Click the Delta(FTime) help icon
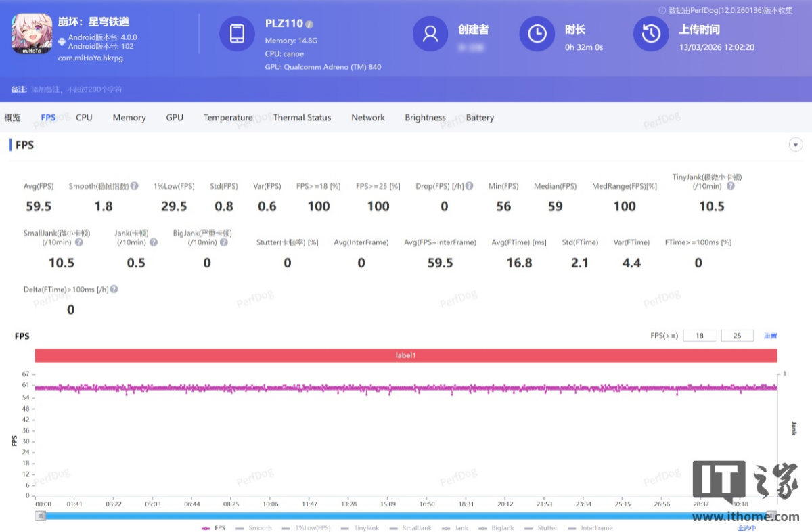Viewport: 812px width, 532px height. pos(114,289)
